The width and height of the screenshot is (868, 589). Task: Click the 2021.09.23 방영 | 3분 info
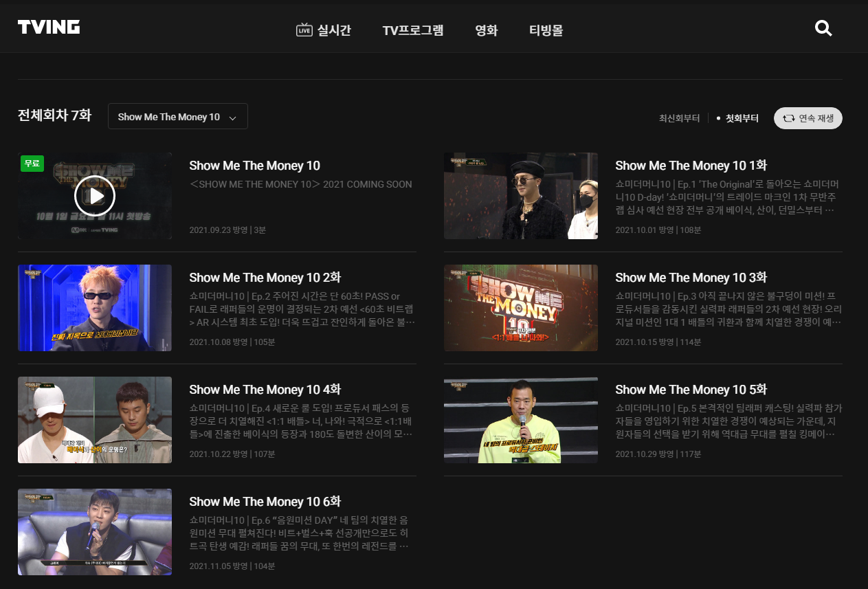pos(227,230)
